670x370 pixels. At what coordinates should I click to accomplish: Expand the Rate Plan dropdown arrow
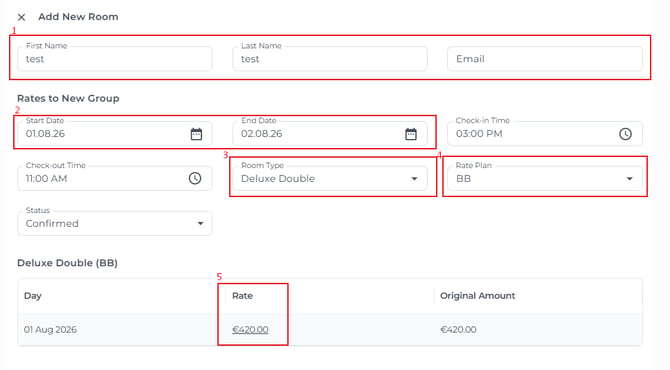[x=629, y=179]
